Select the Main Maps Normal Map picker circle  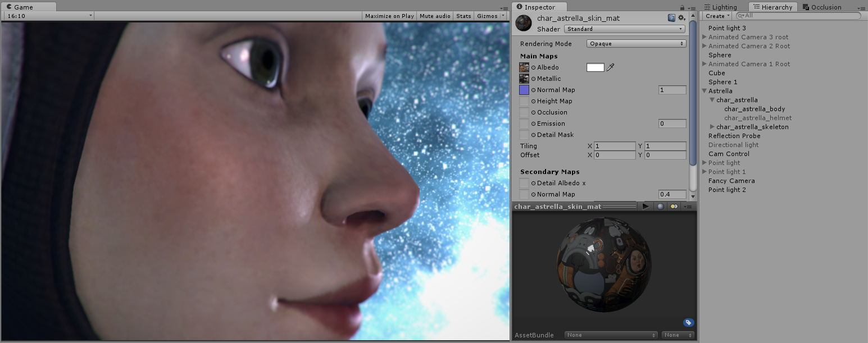click(x=534, y=90)
